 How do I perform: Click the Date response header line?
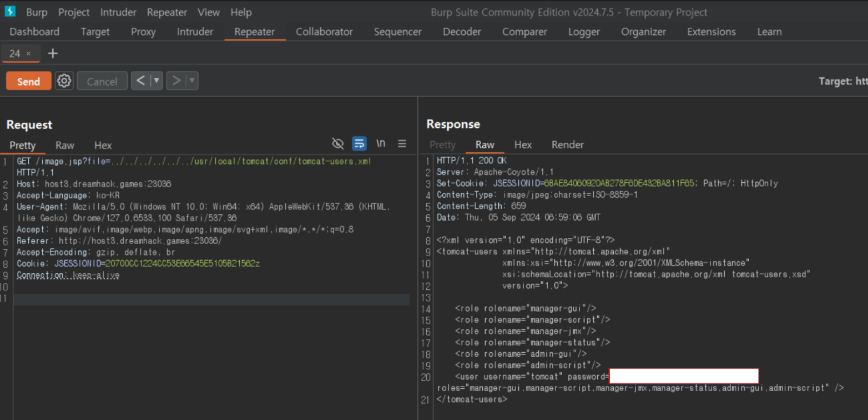(518, 217)
